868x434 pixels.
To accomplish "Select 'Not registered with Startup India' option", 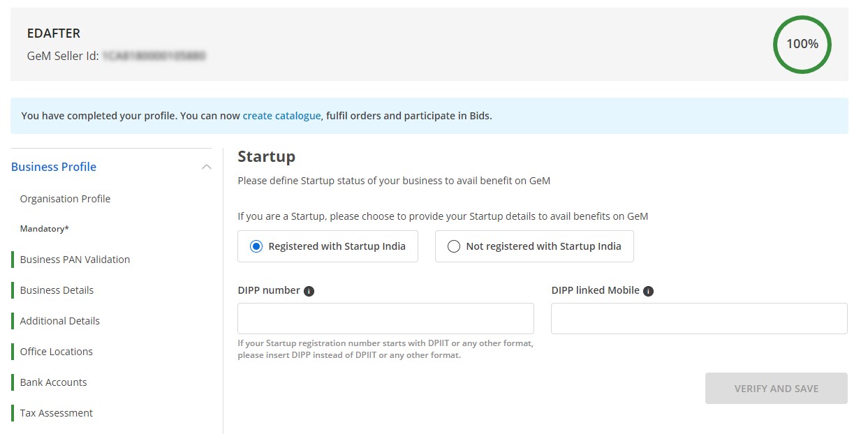I will [x=454, y=246].
